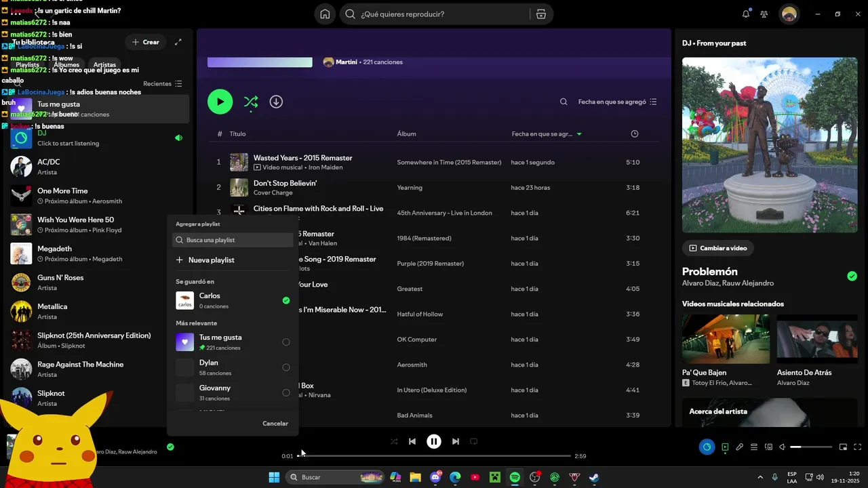Screen dimensions: 868x488
Task: Open the profile avatar menu
Action: tap(789, 14)
